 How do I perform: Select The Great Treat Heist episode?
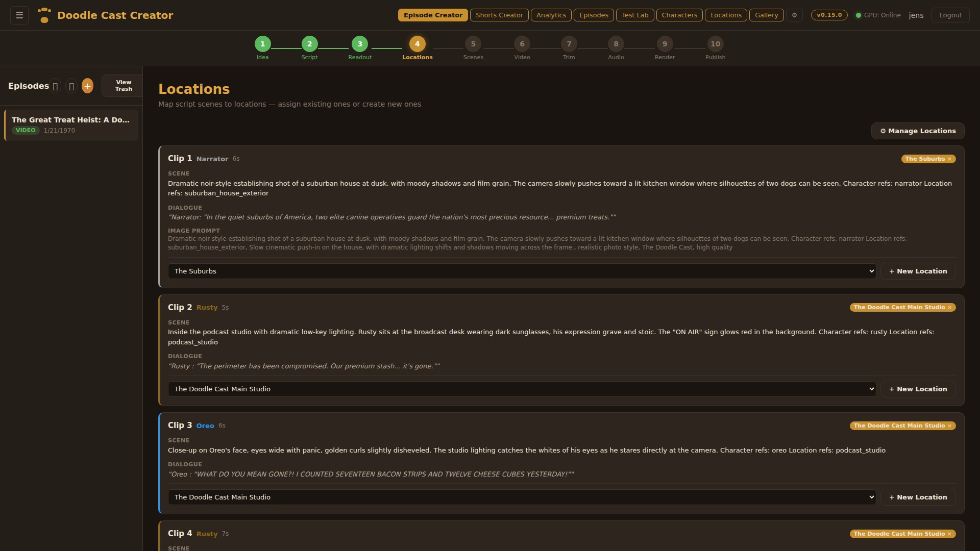coord(71,124)
